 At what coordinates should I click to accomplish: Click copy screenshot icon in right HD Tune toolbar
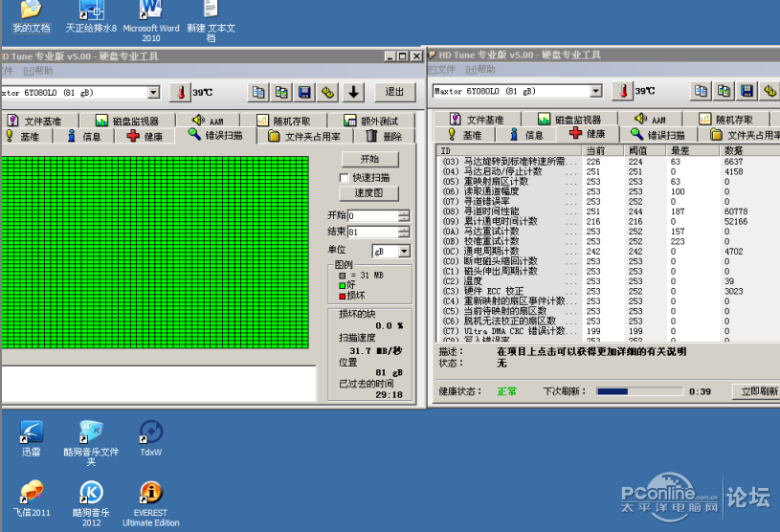click(x=724, y=91)
